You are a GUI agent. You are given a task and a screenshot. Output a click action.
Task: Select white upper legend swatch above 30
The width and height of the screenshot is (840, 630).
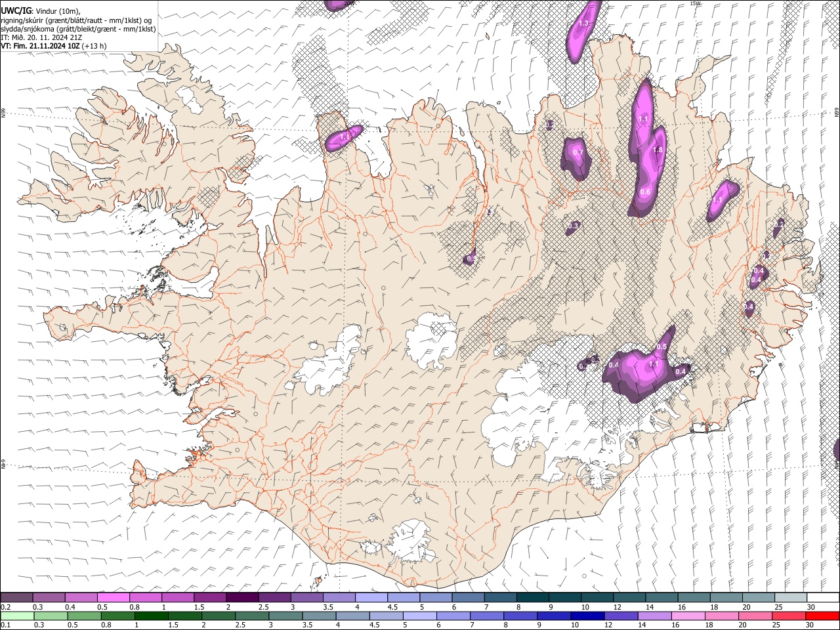824,597
